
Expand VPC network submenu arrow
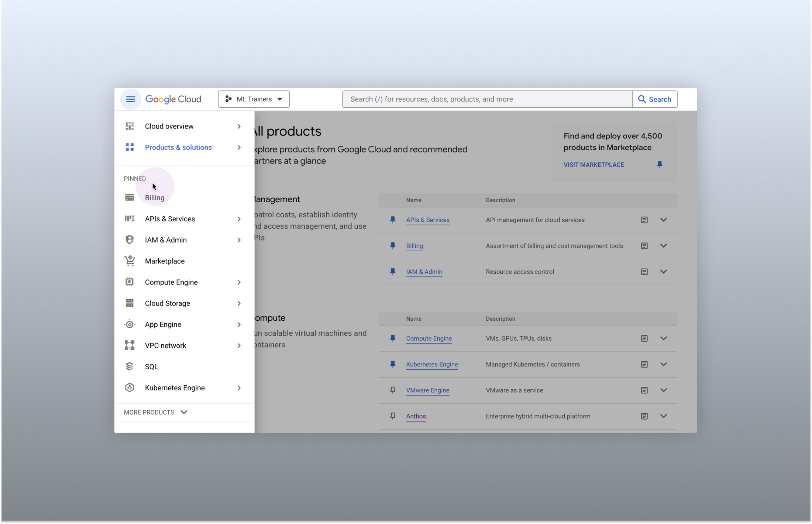239,345
